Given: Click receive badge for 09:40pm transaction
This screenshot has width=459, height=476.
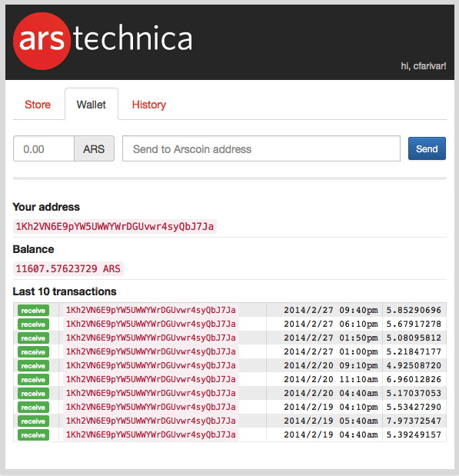Looking at the screenshot, I should click(33, 310).
